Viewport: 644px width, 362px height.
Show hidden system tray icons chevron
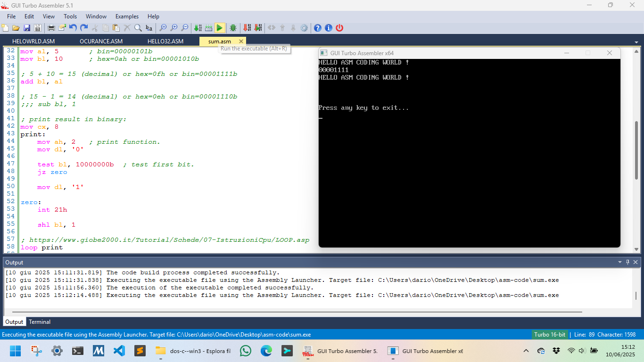tap(526, 351)
